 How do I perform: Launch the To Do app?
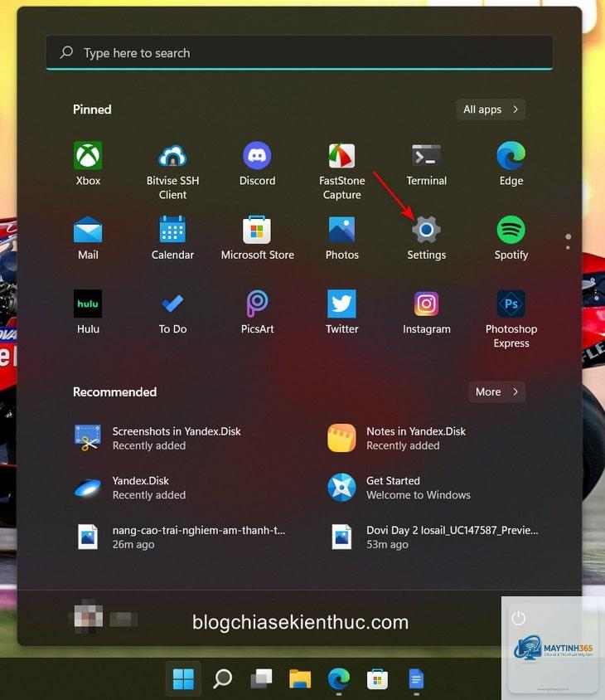[x=172, y=312]
